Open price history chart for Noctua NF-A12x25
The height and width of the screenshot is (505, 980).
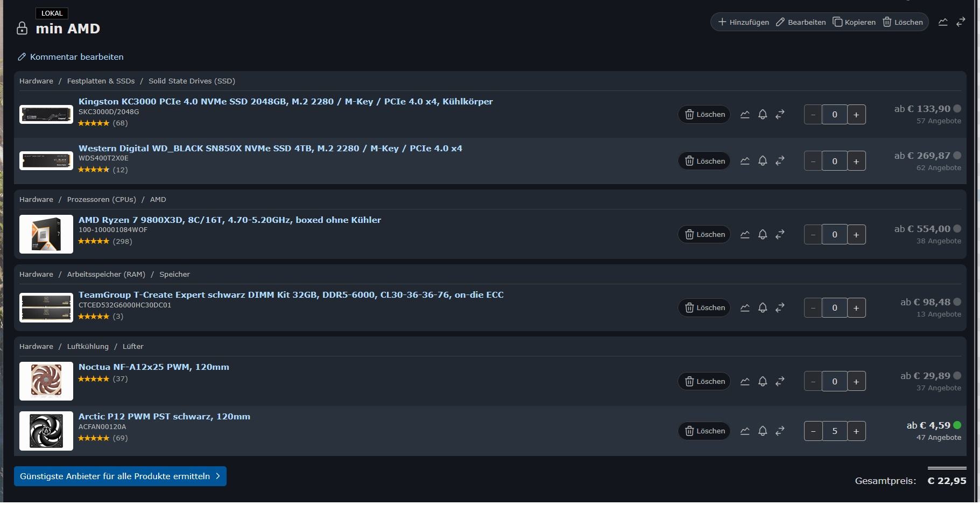pos(745,381)
